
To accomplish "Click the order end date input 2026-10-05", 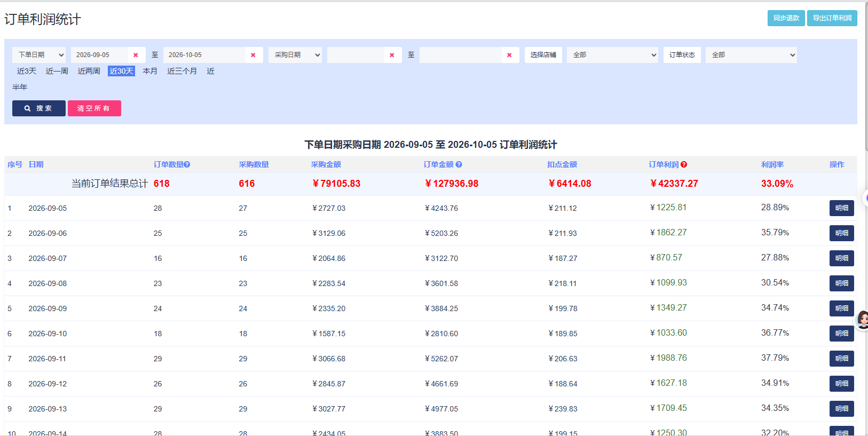I will pos(204,55).
